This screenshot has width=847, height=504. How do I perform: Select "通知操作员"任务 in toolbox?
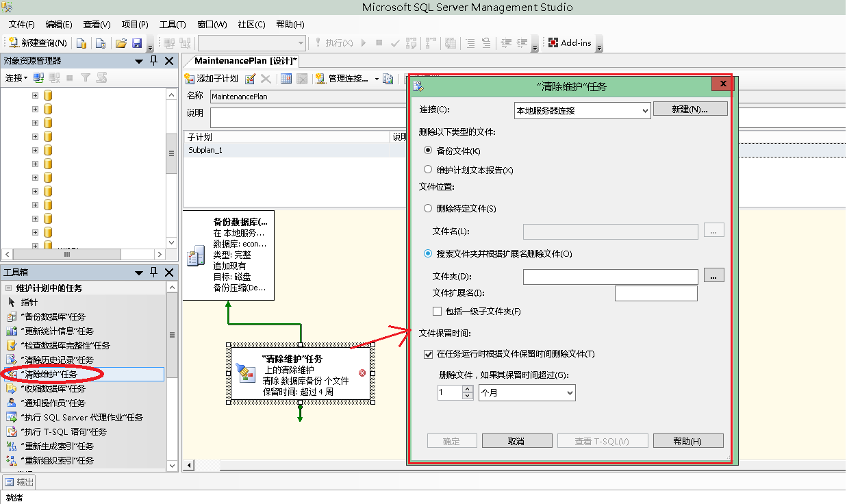point(53,403)
